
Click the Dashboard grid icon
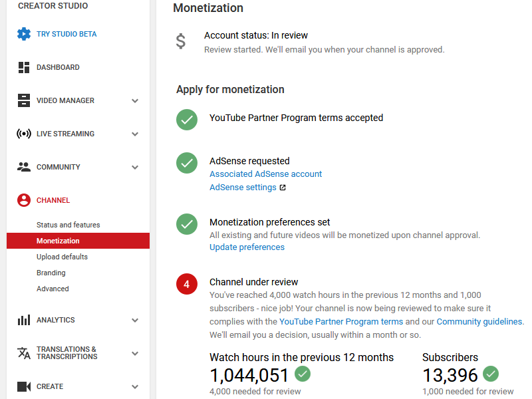(x=24, y=67)
